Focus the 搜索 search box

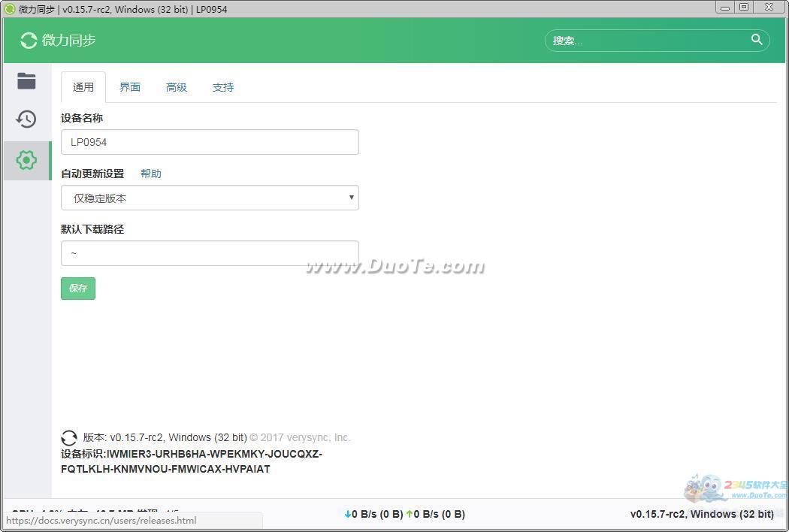point(657,41)
